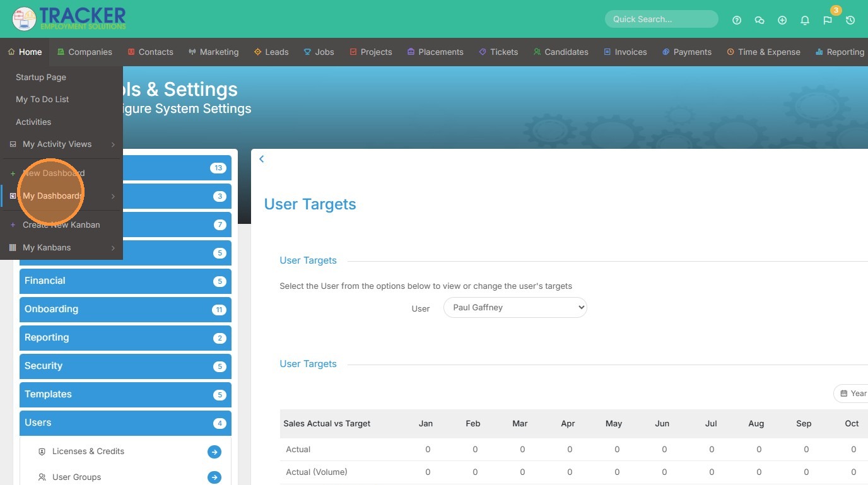This screenshot has width=868, height=485.
Task: Click the "Aug" column header
Action: tap(756, 424)
